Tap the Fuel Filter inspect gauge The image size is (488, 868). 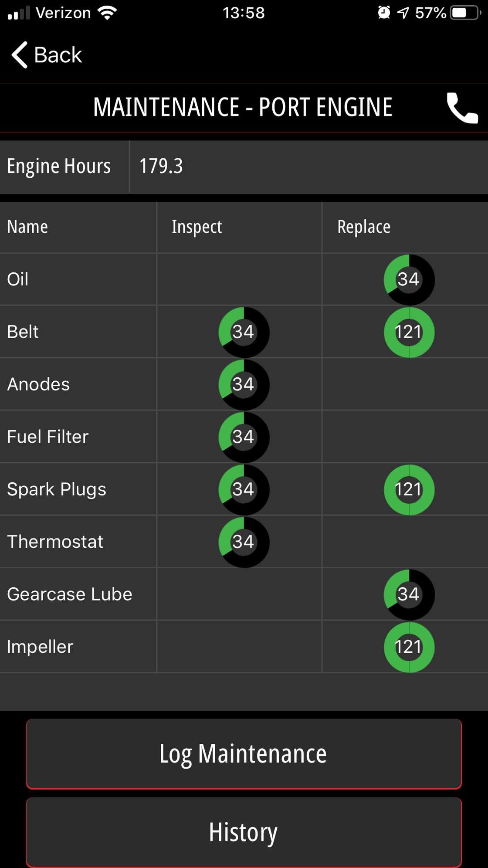point(244,437)
